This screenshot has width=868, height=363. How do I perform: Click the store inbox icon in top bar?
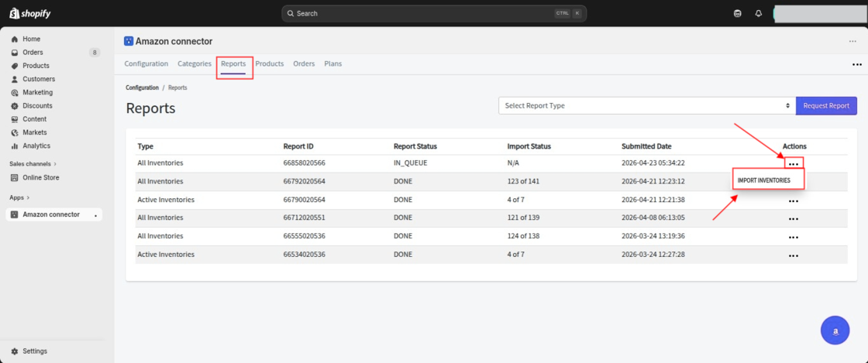coord(737,13)
